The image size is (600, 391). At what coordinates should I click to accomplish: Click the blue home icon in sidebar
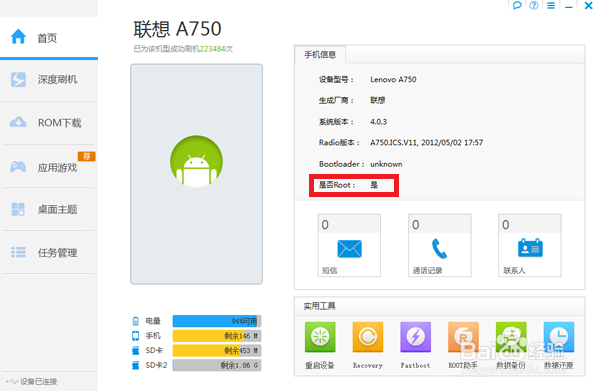point(18,37)
